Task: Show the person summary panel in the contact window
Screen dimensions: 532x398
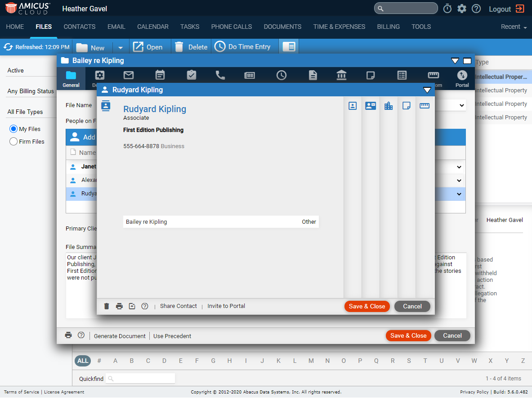Action: 353,106
